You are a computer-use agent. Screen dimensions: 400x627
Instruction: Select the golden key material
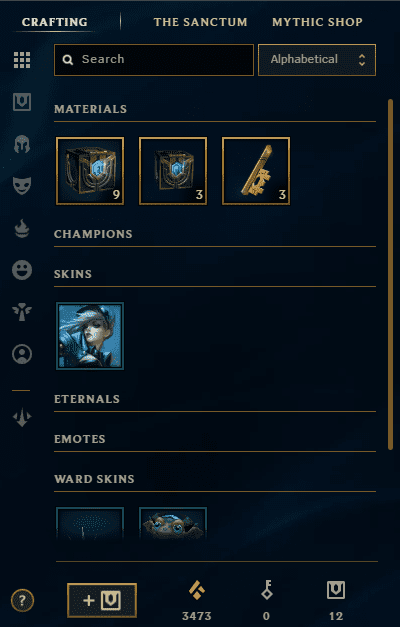pos(256,171)
